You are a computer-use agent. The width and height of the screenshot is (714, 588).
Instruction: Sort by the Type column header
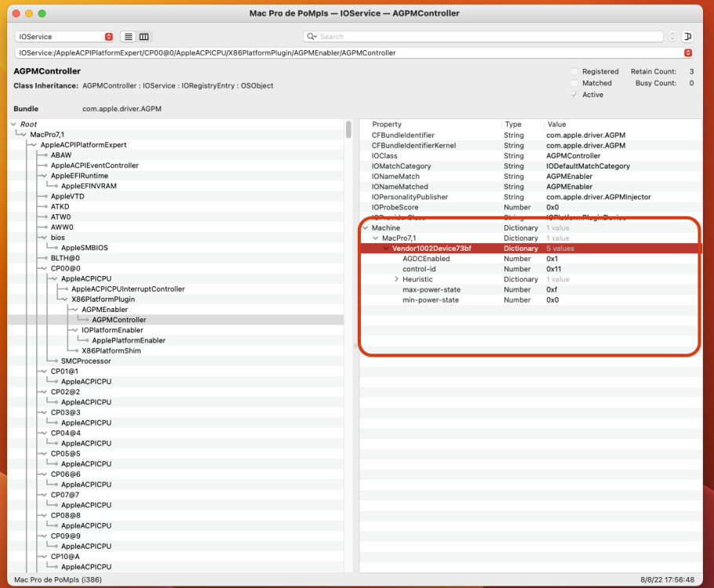tap(513, 124)
